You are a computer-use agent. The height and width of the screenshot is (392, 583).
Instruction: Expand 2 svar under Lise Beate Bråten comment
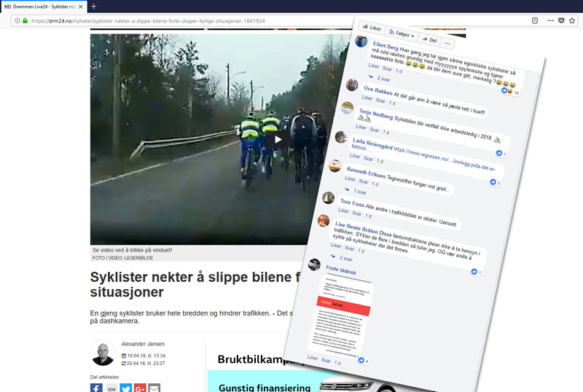[345, 258]
